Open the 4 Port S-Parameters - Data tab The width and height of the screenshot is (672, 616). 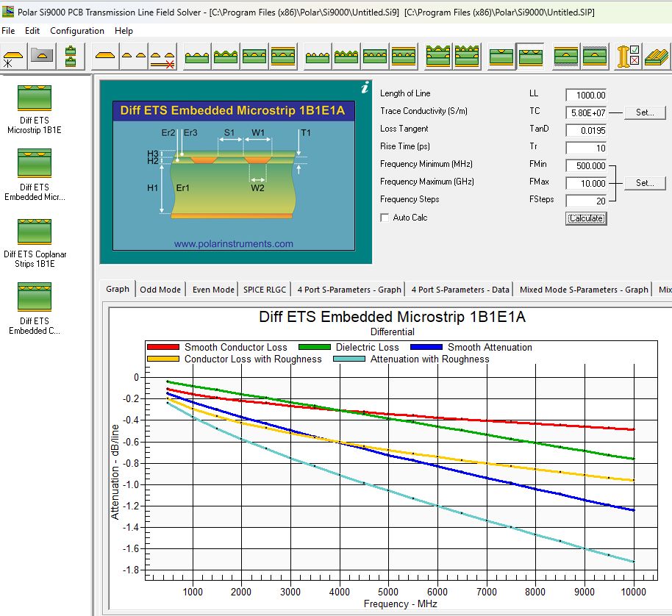tap(460, 290)
